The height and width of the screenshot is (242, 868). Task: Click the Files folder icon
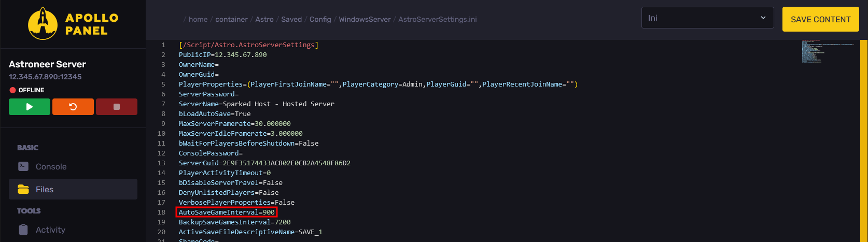pos(23,189)
